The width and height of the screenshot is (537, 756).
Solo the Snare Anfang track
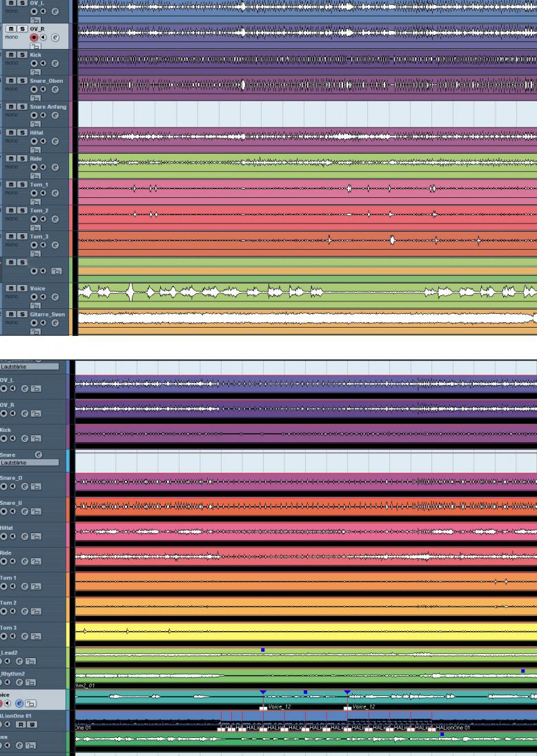(x=21, y=106)
